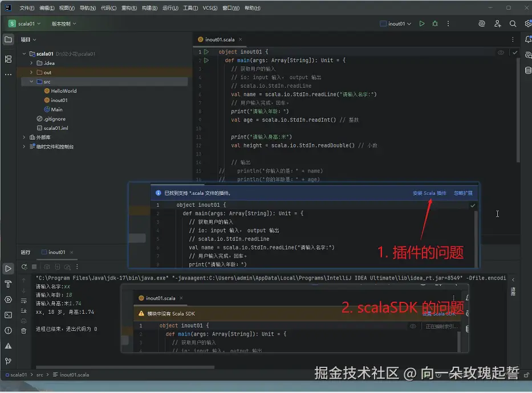The image size is (532, 393).
Task: Stop the running process square button
Action: point(34,267)
